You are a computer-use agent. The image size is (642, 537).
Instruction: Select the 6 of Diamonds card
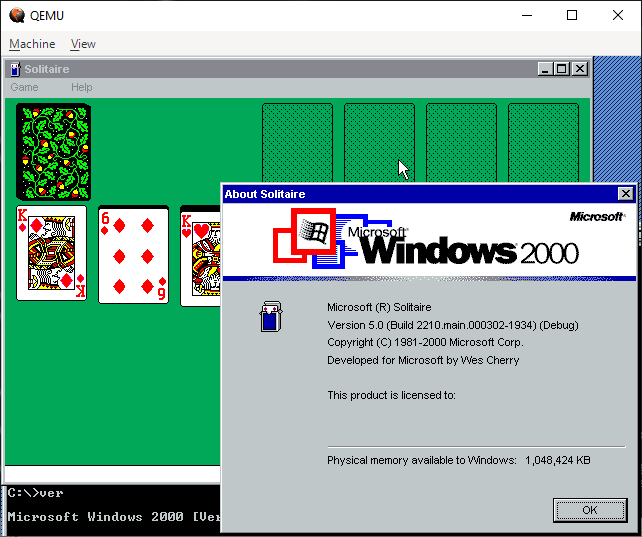133,255
